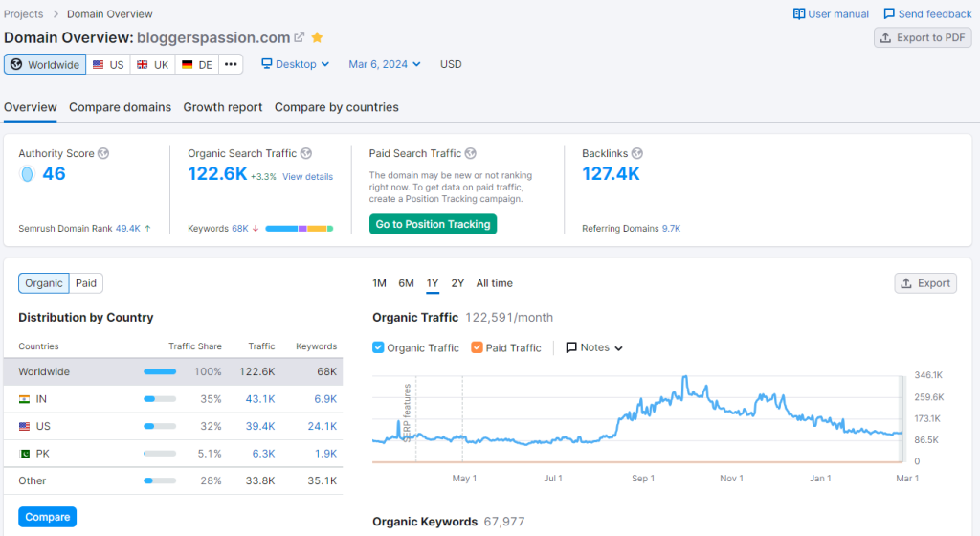
Task: Open View details link
Action: 307,177
